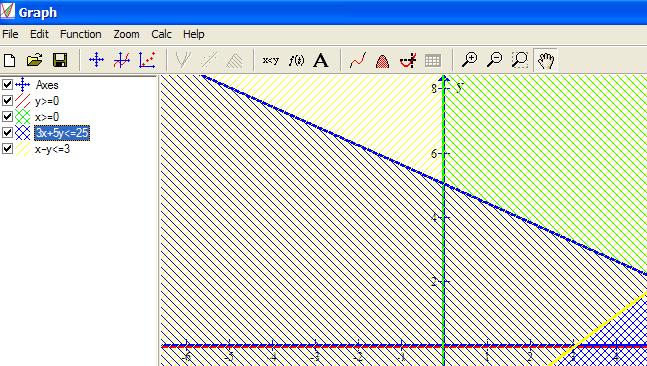Open the Function menu

pyautogui.click(x=80, y=34)
